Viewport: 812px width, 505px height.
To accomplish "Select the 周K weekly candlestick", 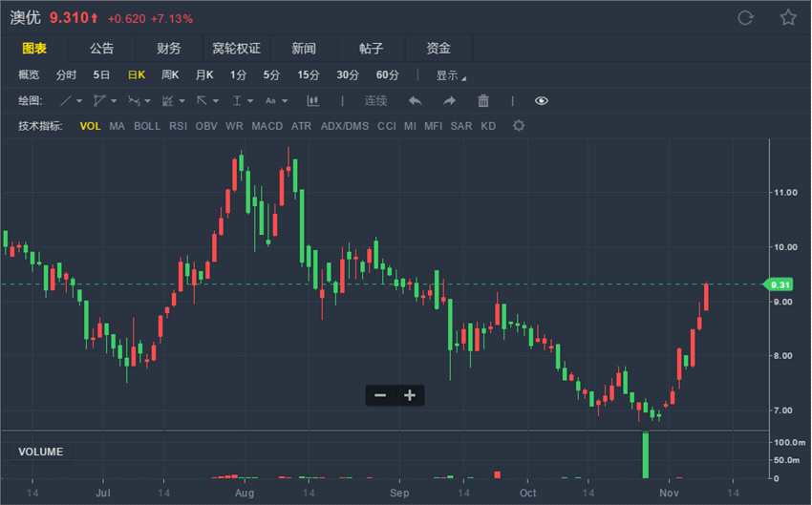I will [170, 75].
